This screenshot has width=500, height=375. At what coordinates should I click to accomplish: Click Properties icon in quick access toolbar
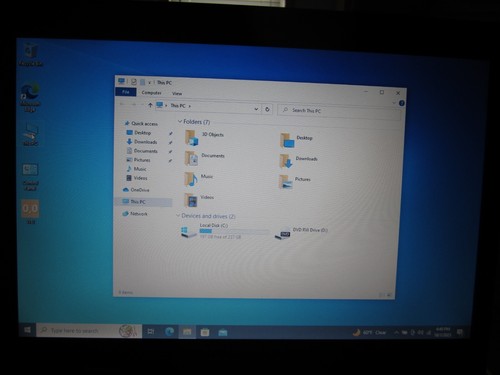coord(134,82)
